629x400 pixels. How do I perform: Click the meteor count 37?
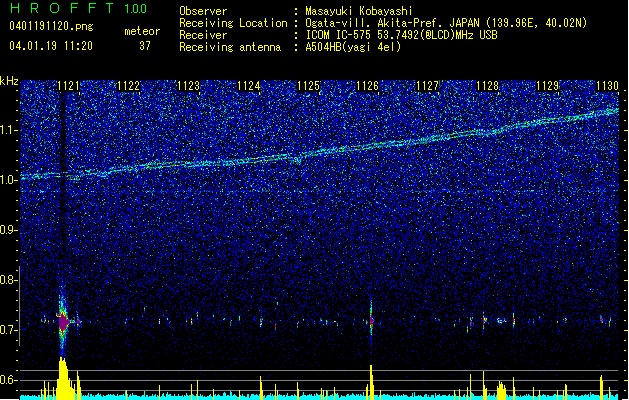[x=145, y=46]
